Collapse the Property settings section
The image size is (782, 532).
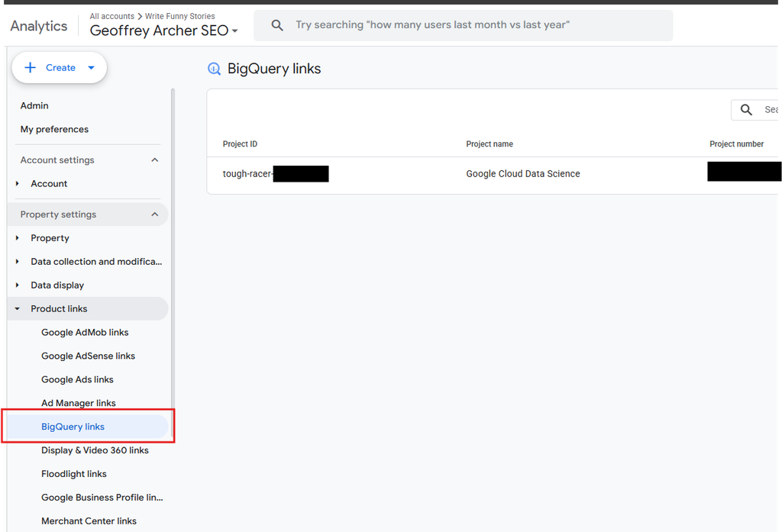pyautogui.click(x=154, y=214)
